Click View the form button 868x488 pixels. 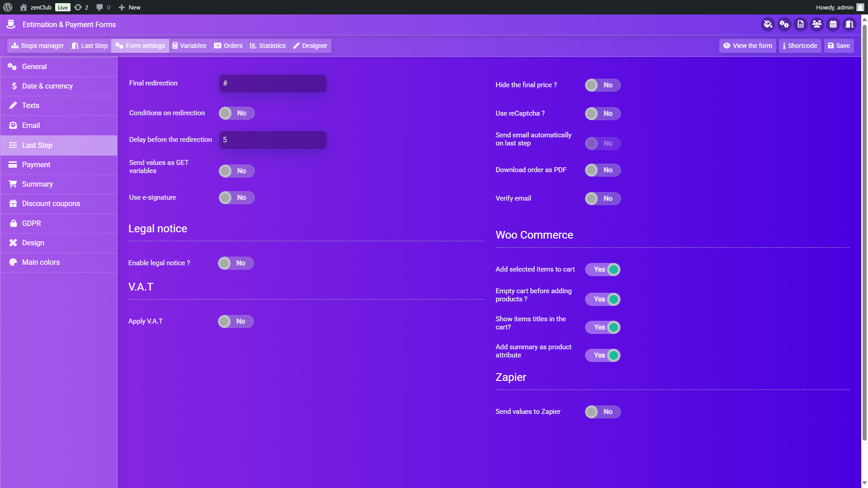click(748, 46)
